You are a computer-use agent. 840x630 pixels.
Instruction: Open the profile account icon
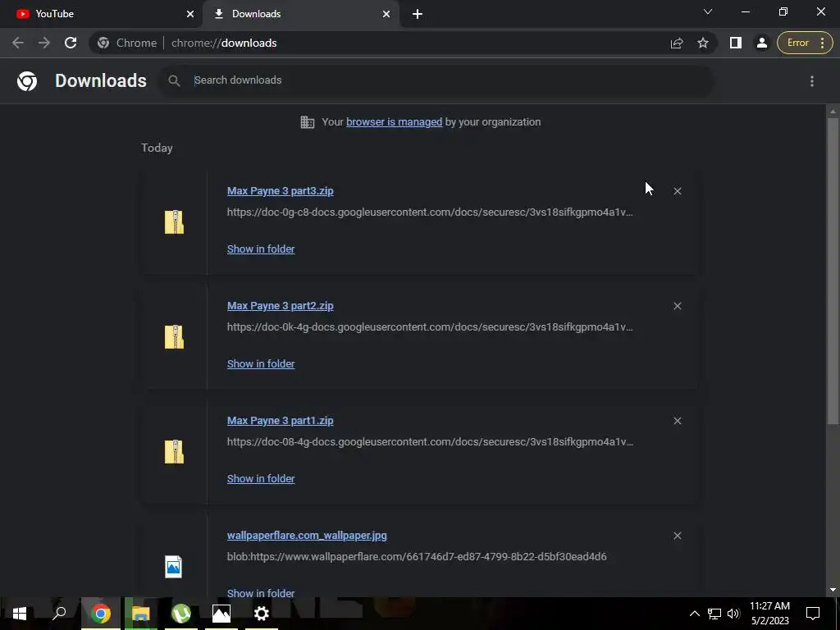tap(762, 43)
